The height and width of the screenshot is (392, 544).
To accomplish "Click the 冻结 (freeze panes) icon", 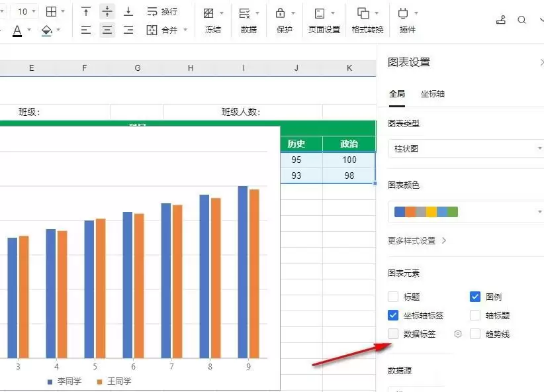I will tap(209, 13).
